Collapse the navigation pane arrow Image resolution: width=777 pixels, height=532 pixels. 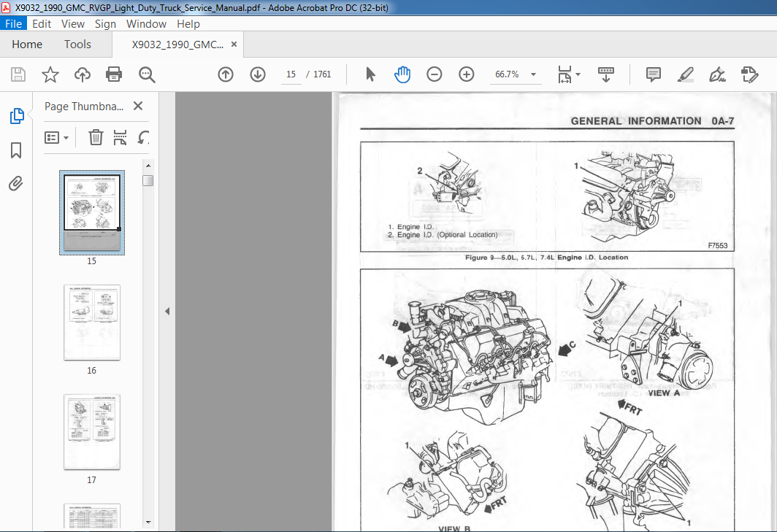167,311
